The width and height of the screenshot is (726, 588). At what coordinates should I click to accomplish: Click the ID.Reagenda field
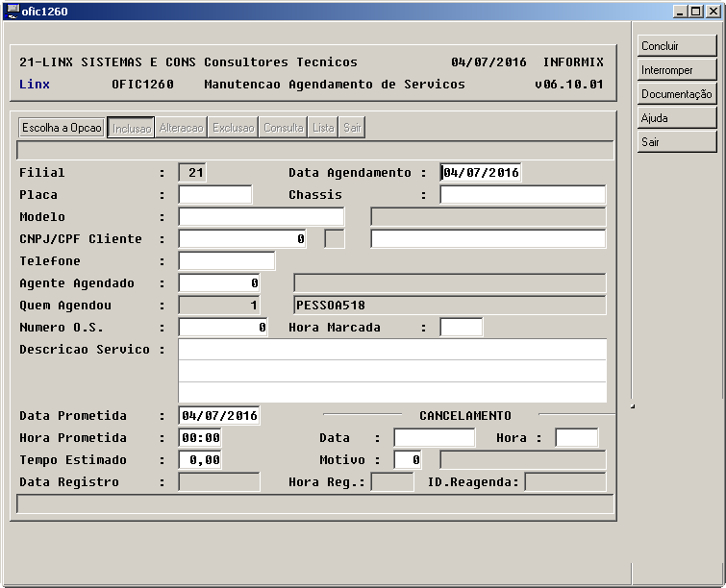pyautogui.click(x=565, y=482)
